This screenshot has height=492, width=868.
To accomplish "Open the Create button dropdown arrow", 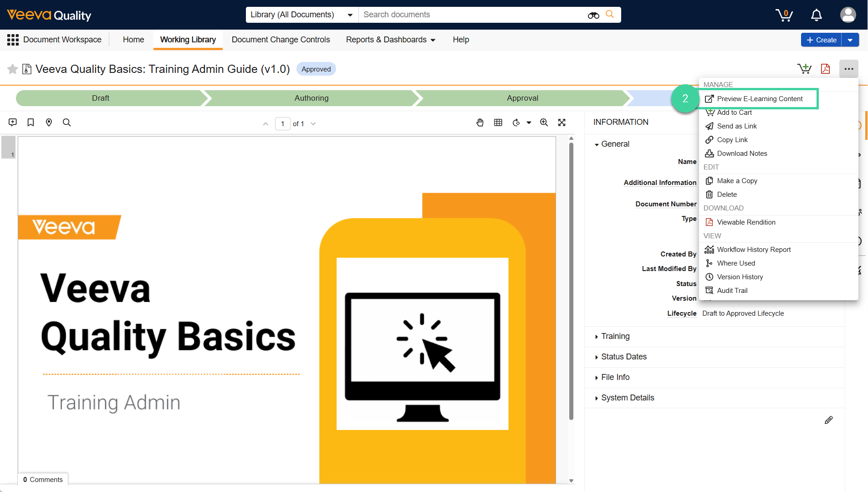I will (x=850, y=40).
